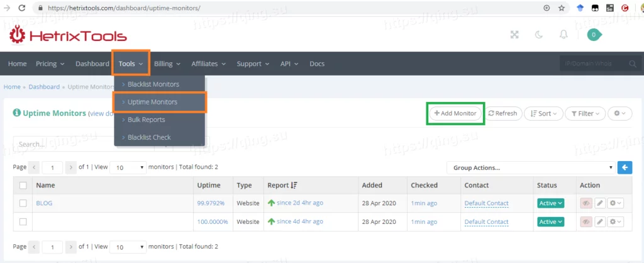Screen dimensions: 644x263
Task: Check the BLOG row checkbox
Action: click(x=23, y=203)
